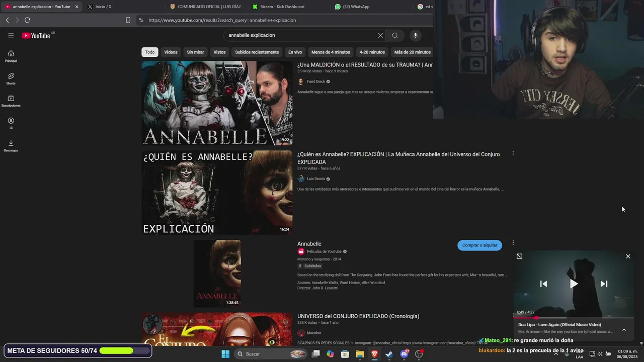Select the Subidos recientemente filter chip
Viewport: 644px width, 362px height.
tap(257, 52)
